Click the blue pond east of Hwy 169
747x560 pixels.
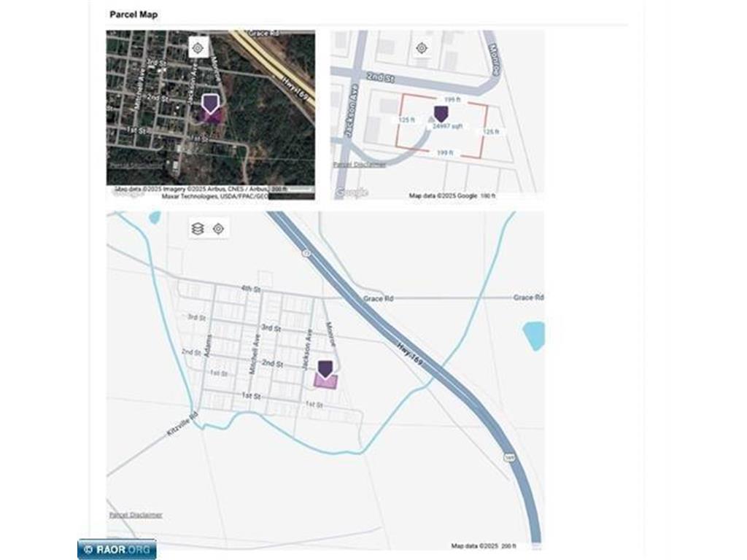(534, 335)
